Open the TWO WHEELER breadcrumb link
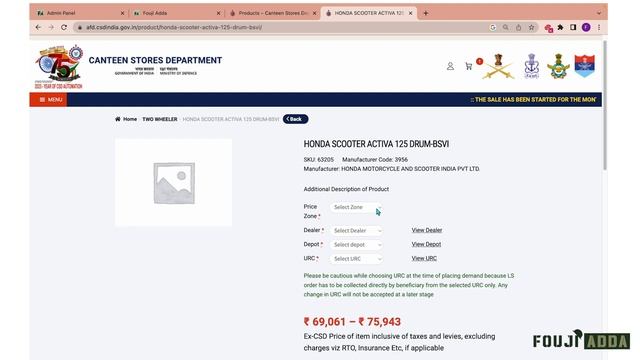The image size is (640, 360). point(160,119)
